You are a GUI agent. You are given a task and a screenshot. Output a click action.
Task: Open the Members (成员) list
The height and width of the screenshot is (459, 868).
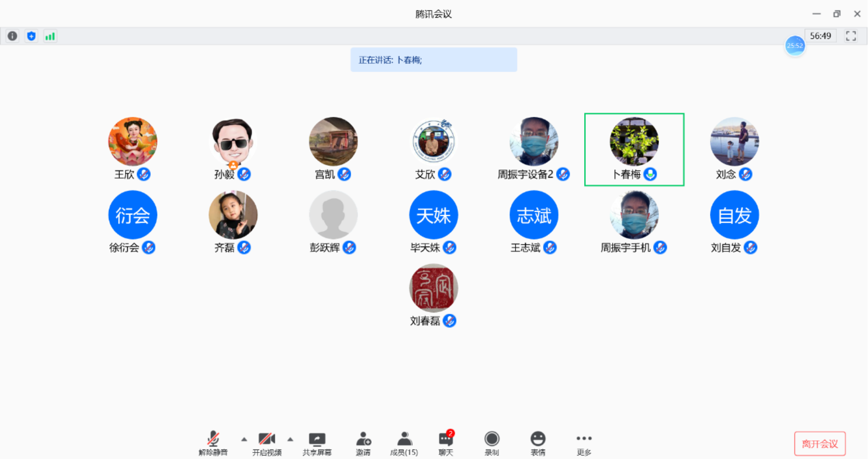[404, 443]
